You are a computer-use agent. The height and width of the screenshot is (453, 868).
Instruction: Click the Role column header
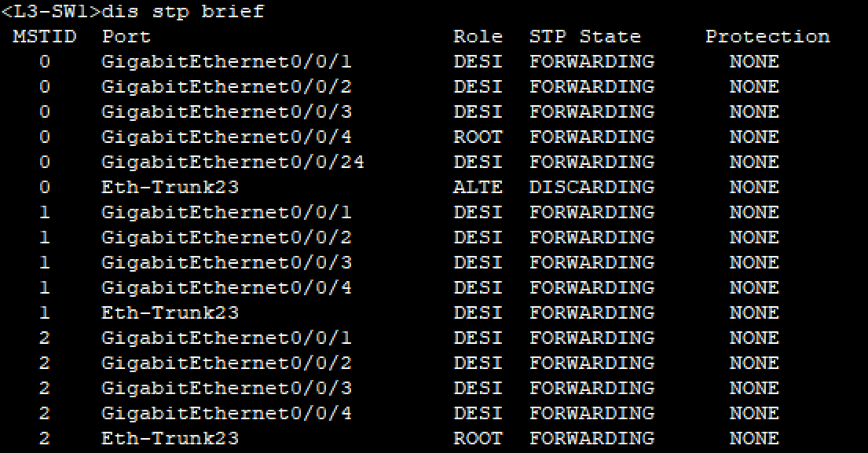(478, 37)
